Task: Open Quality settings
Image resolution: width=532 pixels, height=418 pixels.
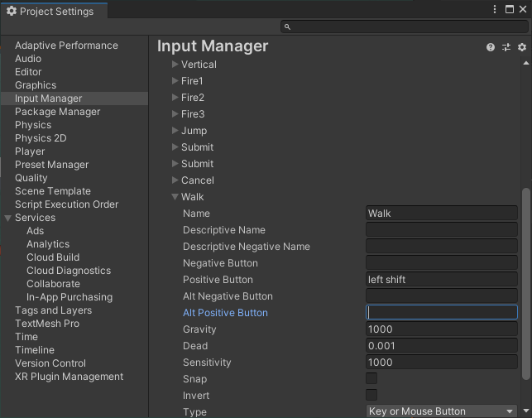Action: pos(31,178)
